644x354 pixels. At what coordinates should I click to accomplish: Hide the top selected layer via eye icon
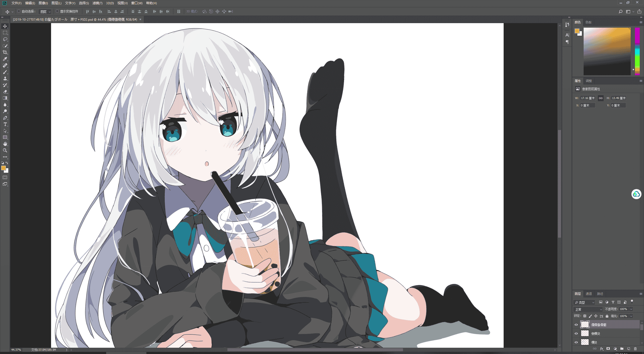click(x=576, y=325)
